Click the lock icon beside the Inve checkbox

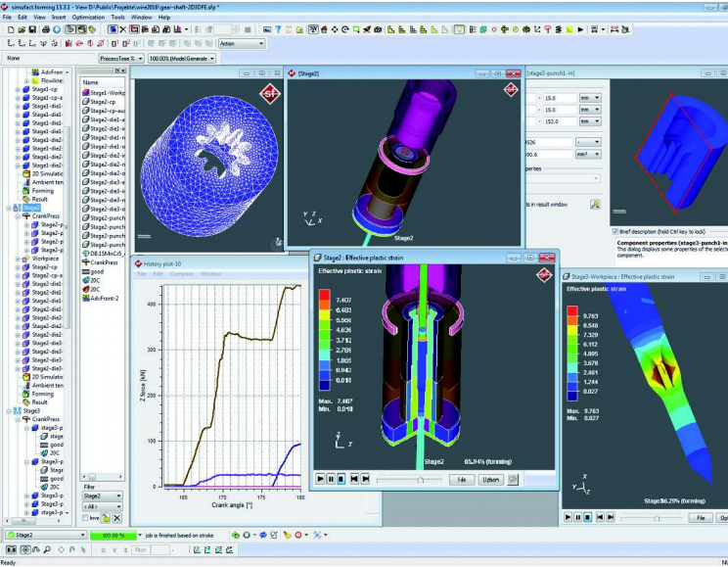106,518
